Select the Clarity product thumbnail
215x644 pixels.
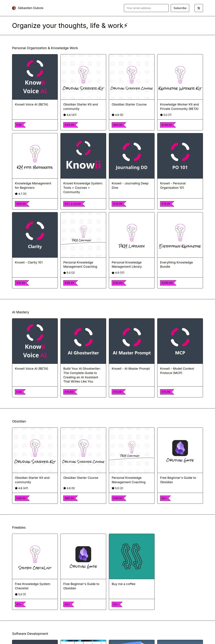coord(35,235)
